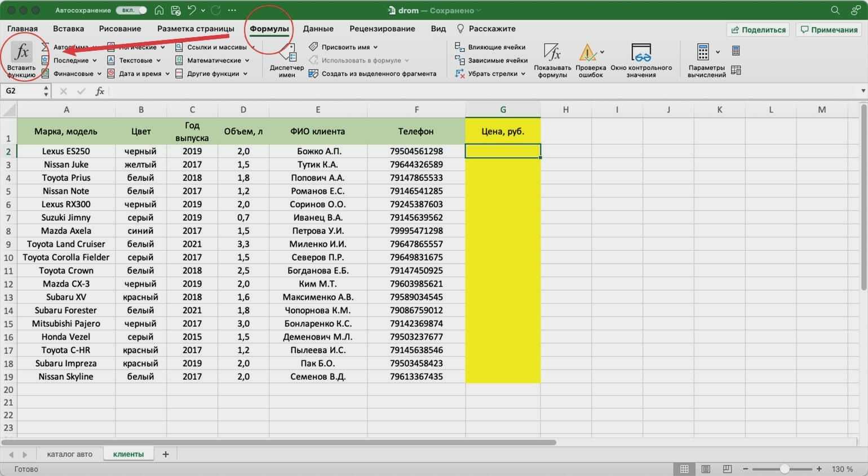Viewport: 868px width, 476px height.
Task: Click the Поделиться button
Action: 758,29
